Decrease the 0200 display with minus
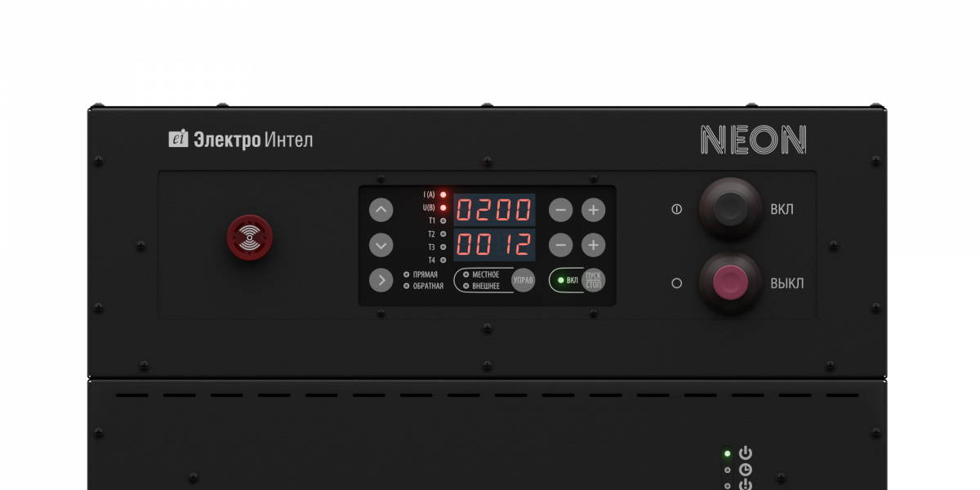 coord(560,210)
